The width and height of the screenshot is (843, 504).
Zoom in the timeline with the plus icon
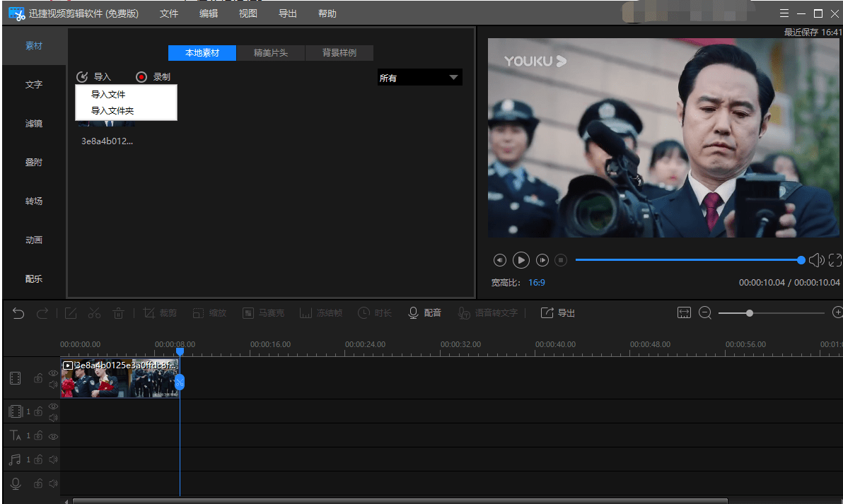point(837,312)
